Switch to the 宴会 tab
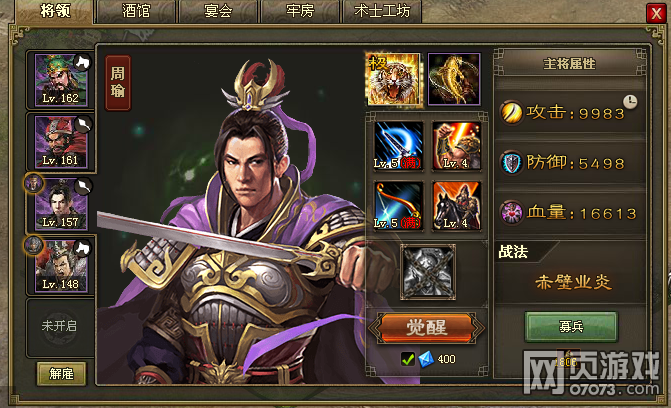This screenshot has height=408, width=671. (218, 11)
